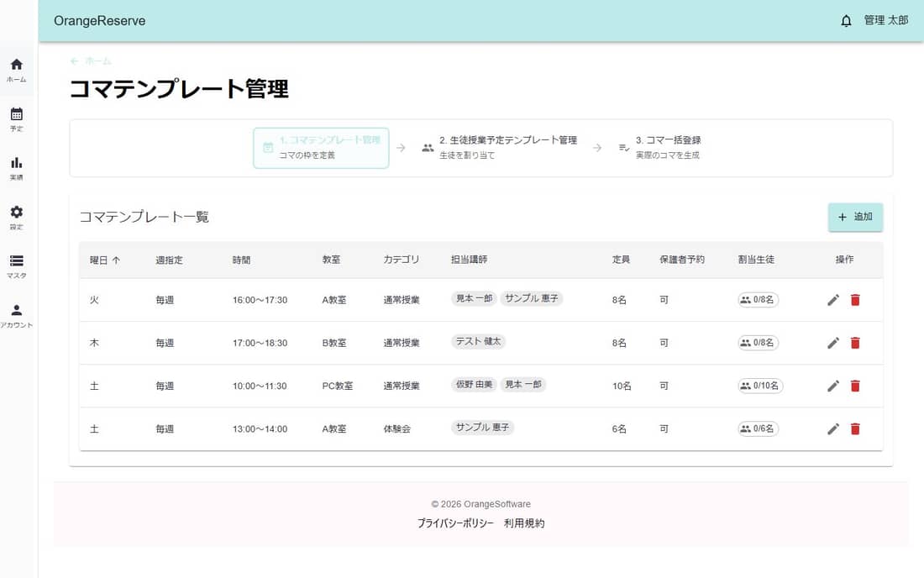The width and height of the screenshot is (924, 578).
Task: Click the カテゴリ column header
Action: coord(402,260)
